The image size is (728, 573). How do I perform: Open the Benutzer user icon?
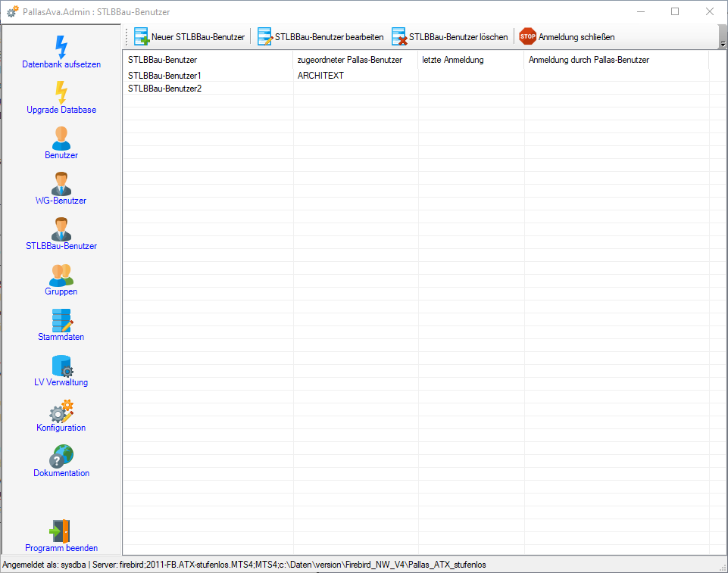pyautogui.click(x=61, y=138)
